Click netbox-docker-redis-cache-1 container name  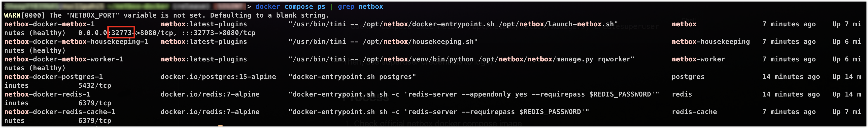click(60, 112)
